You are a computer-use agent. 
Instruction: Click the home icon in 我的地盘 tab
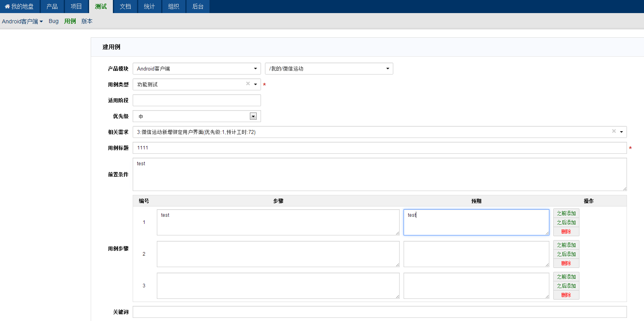(x=7, y=6)
